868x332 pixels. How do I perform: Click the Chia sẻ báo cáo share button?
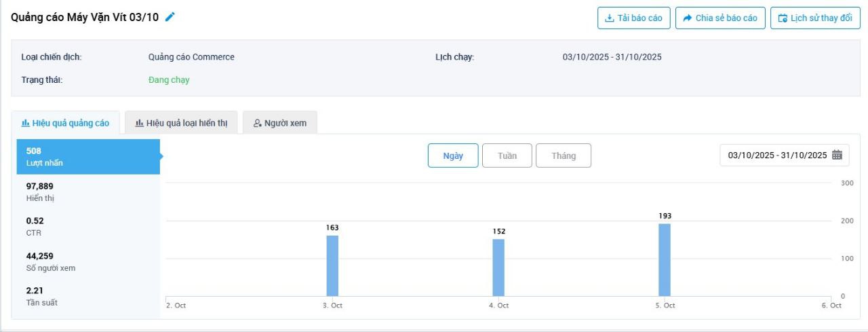(720, 18)
